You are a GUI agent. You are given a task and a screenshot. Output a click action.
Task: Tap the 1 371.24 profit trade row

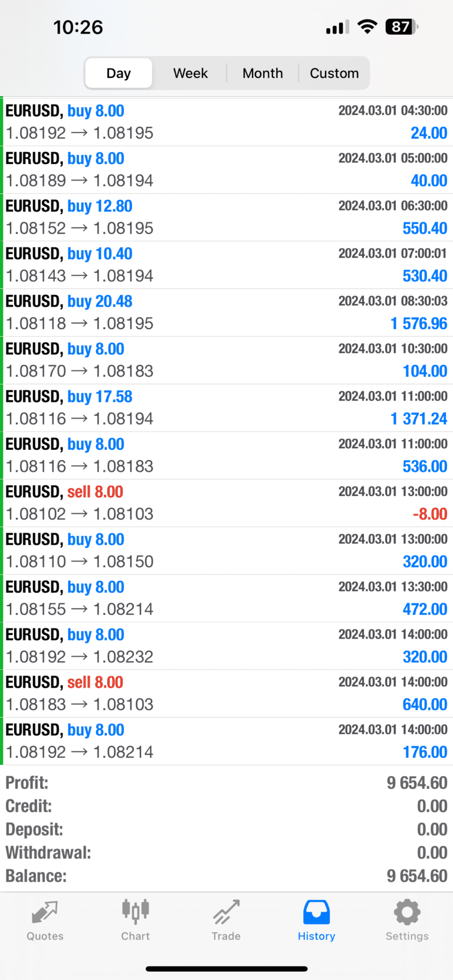(226, 407)
